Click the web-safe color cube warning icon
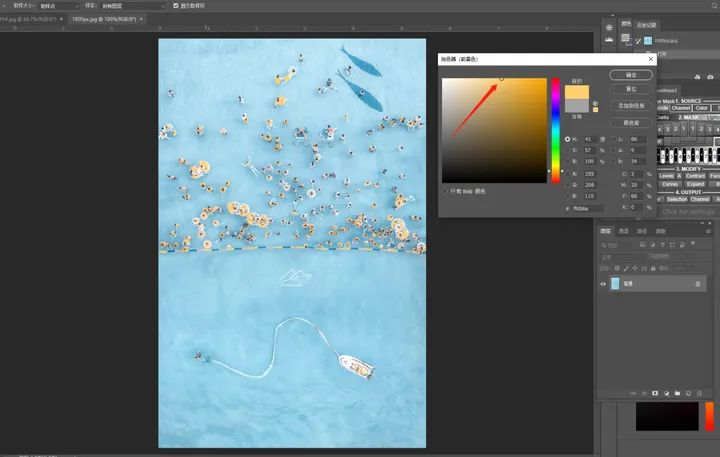 (x=596, y=104)
